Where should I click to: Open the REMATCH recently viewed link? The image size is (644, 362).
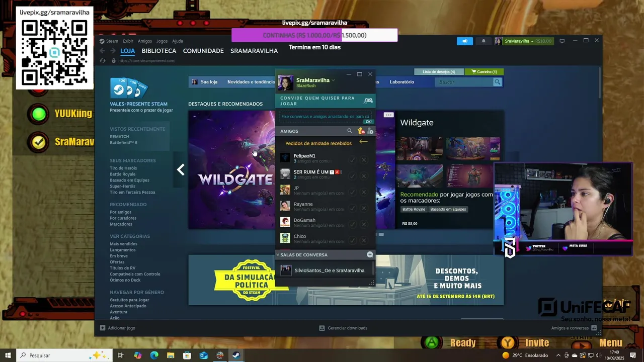tap(119, 137)
